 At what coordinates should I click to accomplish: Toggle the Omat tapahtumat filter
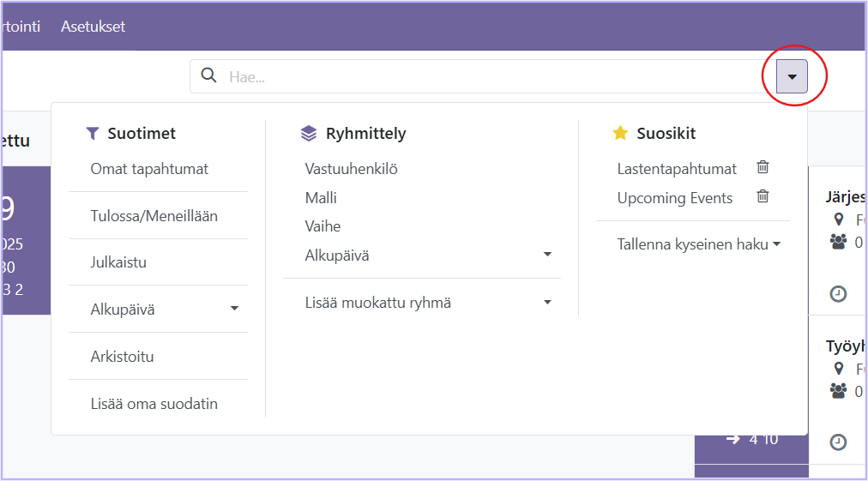coord(149,169)
